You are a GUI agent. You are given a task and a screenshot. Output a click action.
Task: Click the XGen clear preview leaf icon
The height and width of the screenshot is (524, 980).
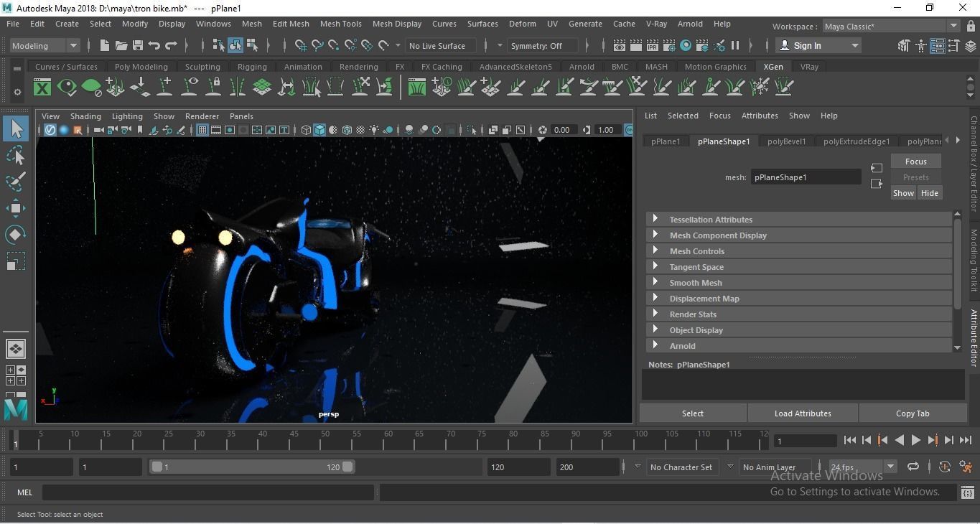click(91, 88)
